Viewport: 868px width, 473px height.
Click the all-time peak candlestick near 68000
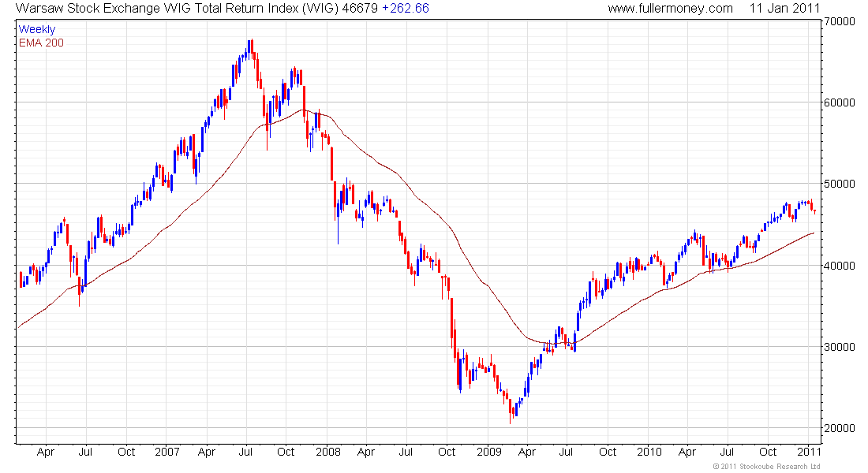(253, 49)
